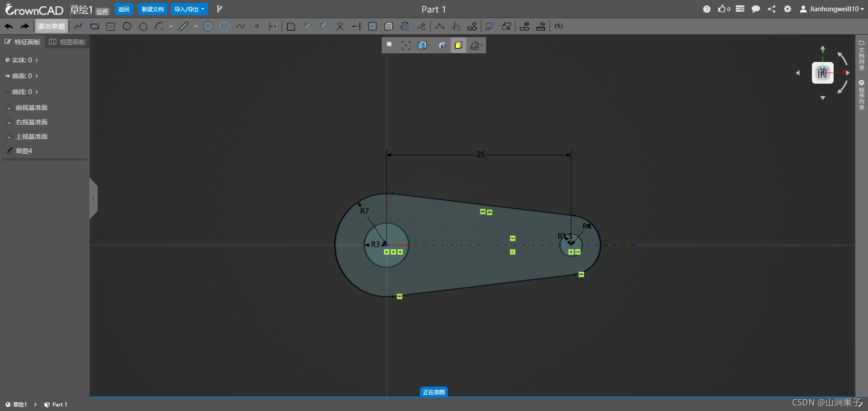Select the centerline tool

tap(273, 26)
